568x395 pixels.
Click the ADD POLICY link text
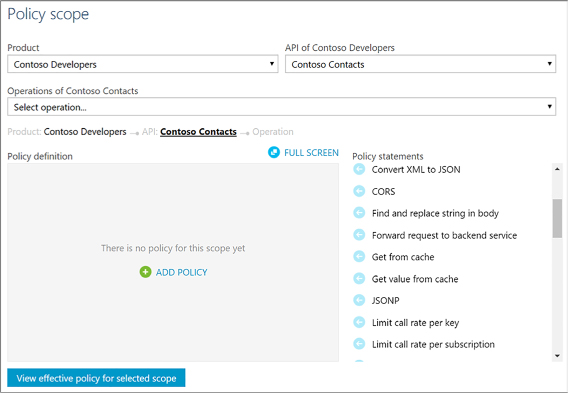(181, 272)
